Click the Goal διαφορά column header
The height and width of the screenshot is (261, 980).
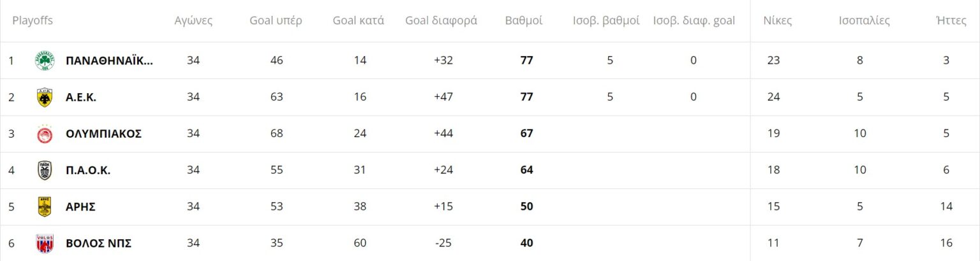click(x=441, y=20)
